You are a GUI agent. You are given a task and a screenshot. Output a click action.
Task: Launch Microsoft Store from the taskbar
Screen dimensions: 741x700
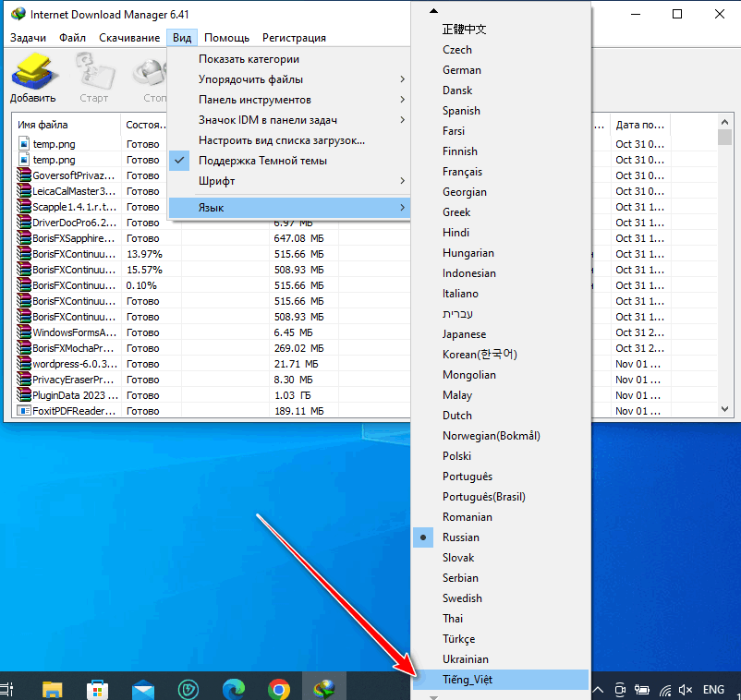point(98,689)
